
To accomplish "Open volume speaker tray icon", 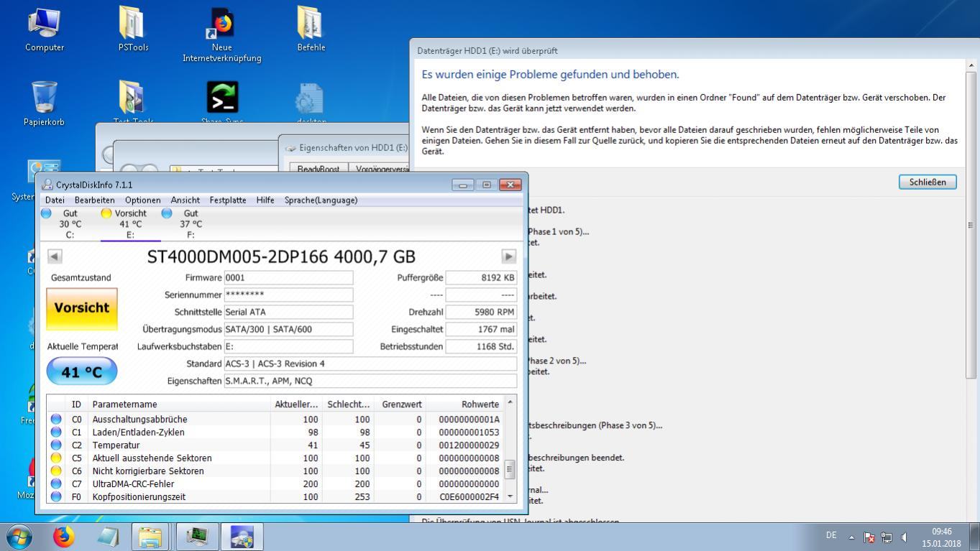I will (904, 537).
